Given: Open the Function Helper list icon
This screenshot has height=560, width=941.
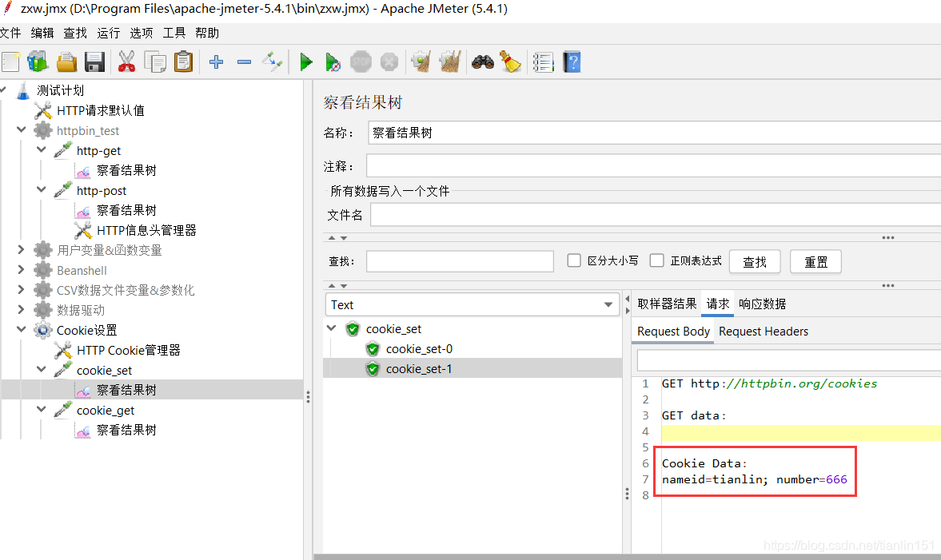Looking at the screenshot, I should click(x=543, y=62).
